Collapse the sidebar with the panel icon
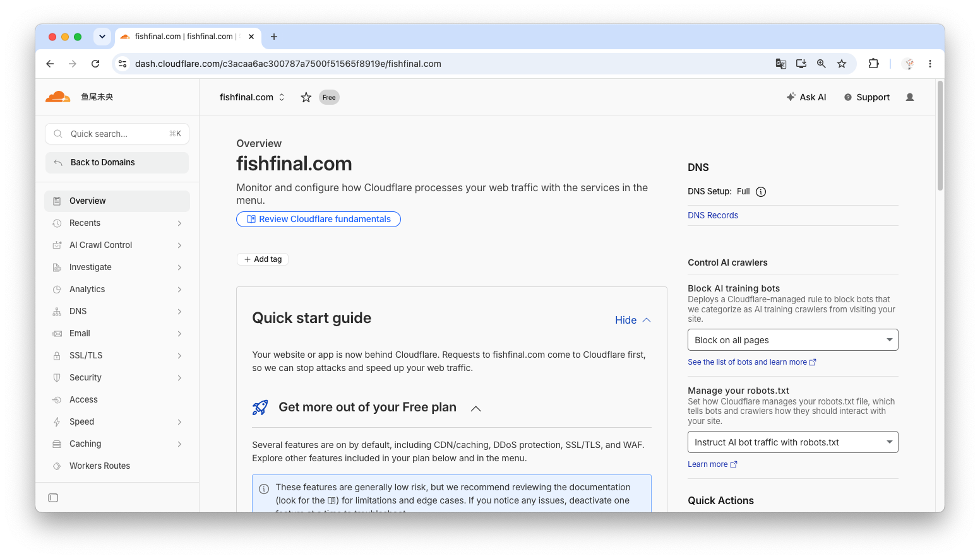Viewport: 980px width, 559px height. point(53,498)
